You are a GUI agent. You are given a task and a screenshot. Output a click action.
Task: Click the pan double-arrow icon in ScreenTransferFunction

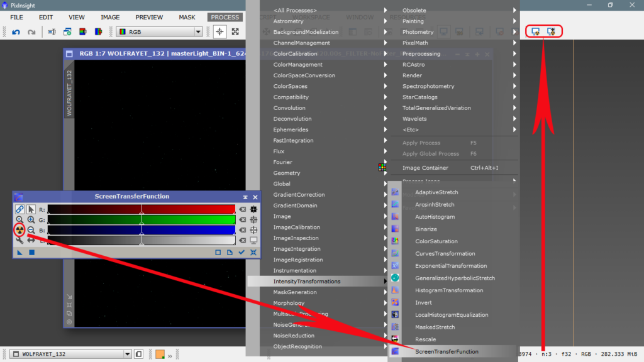[31, 240]
